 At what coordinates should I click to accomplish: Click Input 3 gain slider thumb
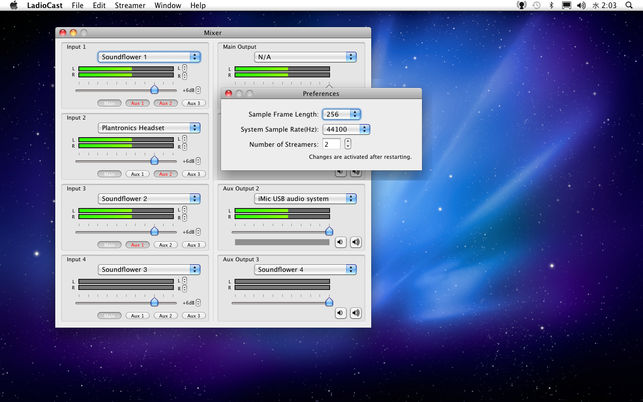[154, 231]
